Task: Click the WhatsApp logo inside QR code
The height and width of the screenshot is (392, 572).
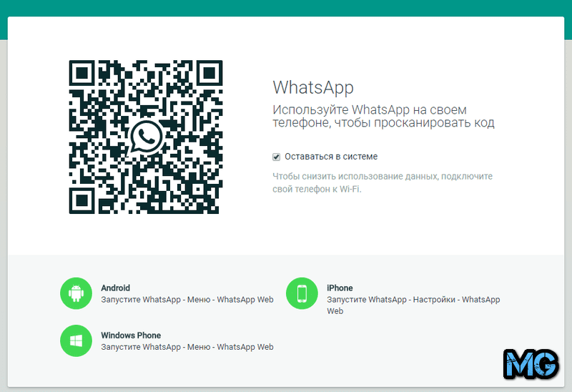Action: 147,137
